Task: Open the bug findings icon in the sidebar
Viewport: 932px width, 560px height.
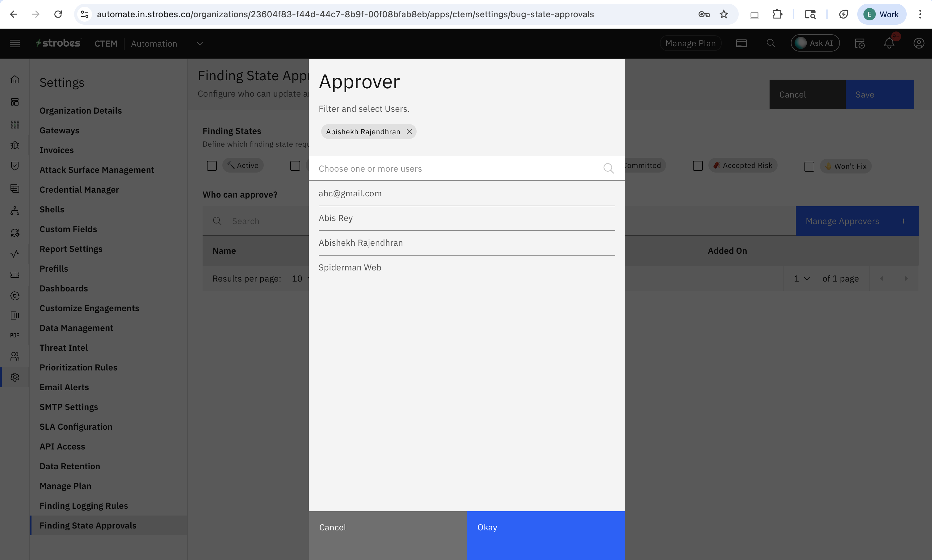Action: [x=15, y=145]
